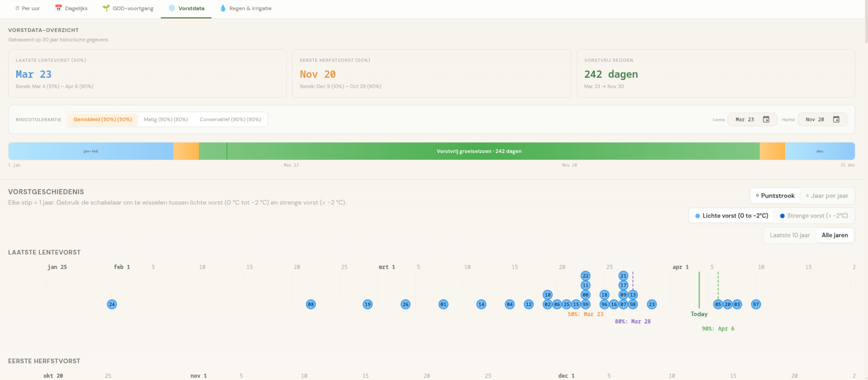The height and width of the screenshot is (380, 868).
Task: Open the Herfst date picker calendar icon
Action: tap(836, 119)
